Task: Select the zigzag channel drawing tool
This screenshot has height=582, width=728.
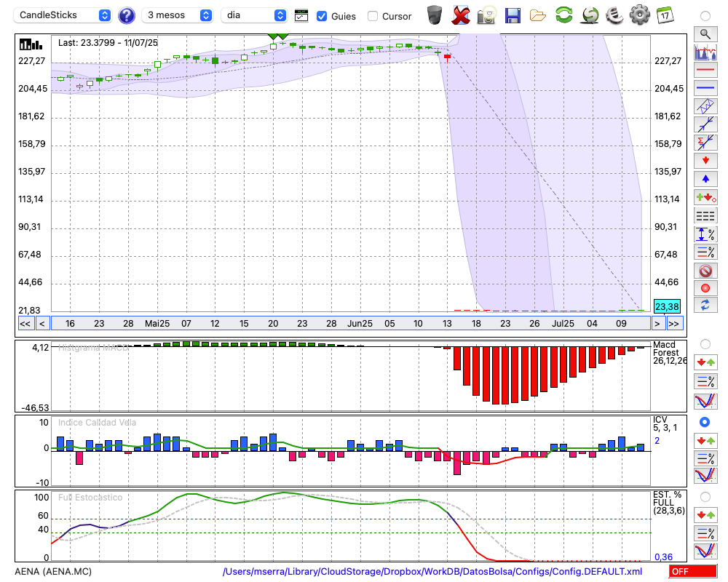Action: 705,106
